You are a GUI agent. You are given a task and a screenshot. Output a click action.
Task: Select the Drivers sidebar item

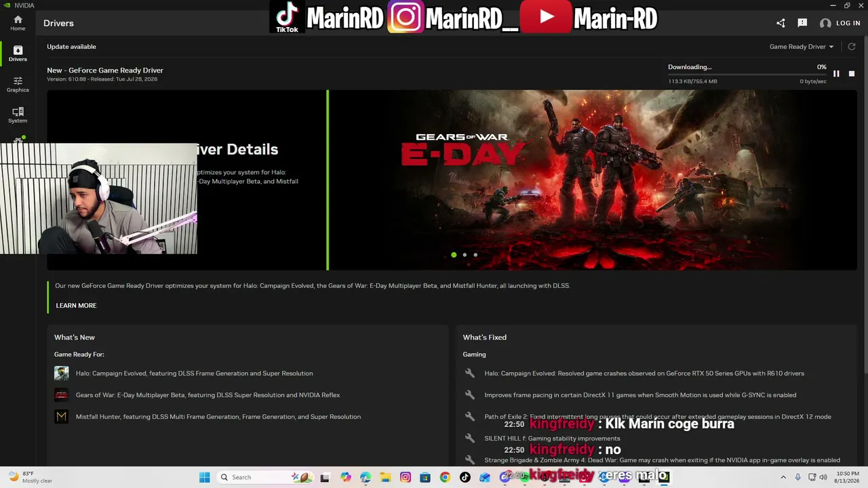(18, 54)
